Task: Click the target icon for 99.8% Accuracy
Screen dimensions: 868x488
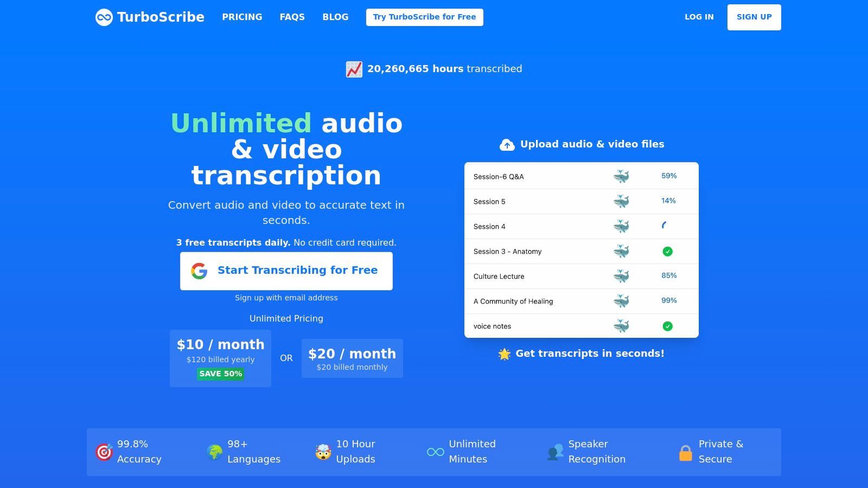Action: tap(104, 452)
